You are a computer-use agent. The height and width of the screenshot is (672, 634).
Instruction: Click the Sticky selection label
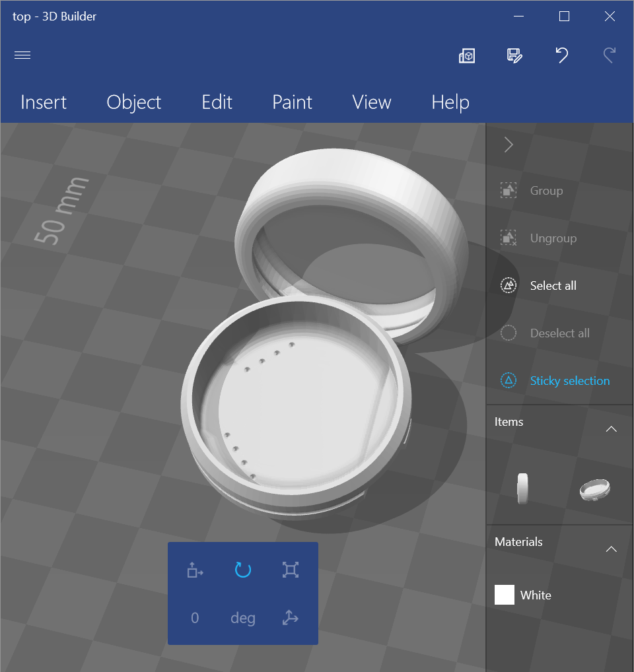570,381
